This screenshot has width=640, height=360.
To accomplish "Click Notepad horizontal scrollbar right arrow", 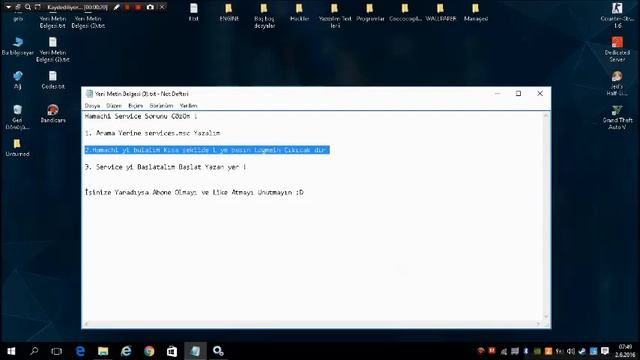I will [539, 324].
